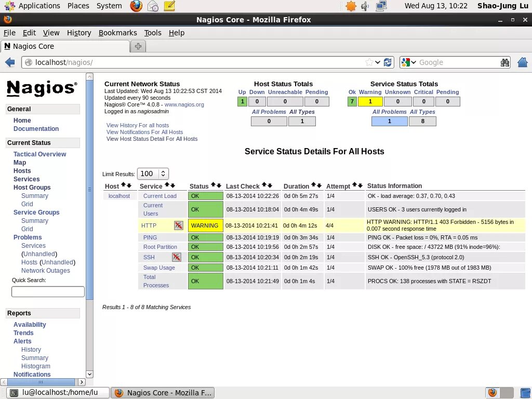Open the Edit menu
The image size is (532, 399).
(29, 33)
